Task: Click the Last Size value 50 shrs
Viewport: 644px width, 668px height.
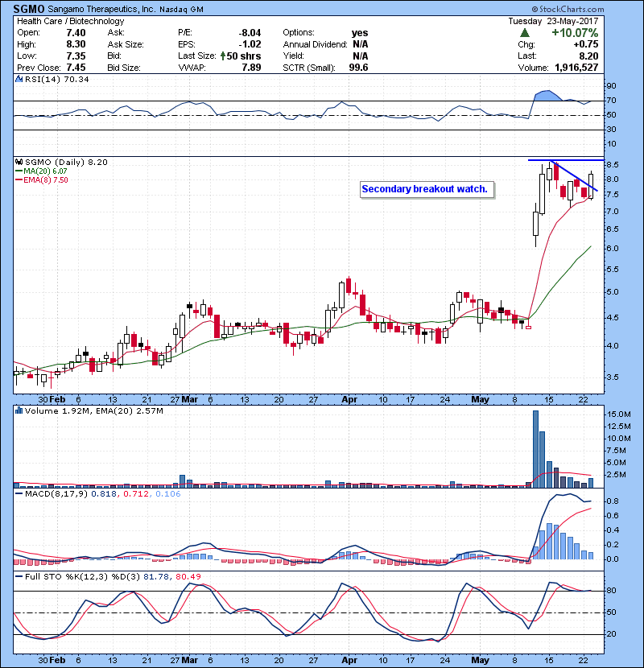Action: click(x=244, y=56)
